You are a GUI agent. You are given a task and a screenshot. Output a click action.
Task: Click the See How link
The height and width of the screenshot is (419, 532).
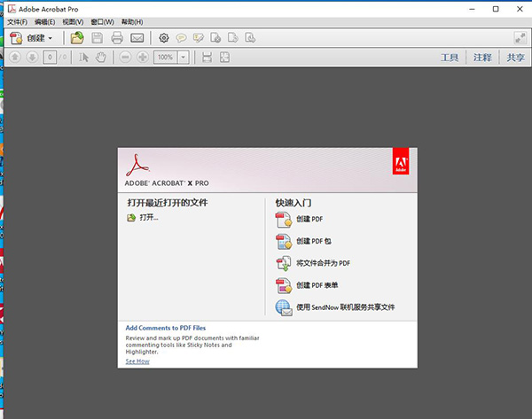point(137,361)
